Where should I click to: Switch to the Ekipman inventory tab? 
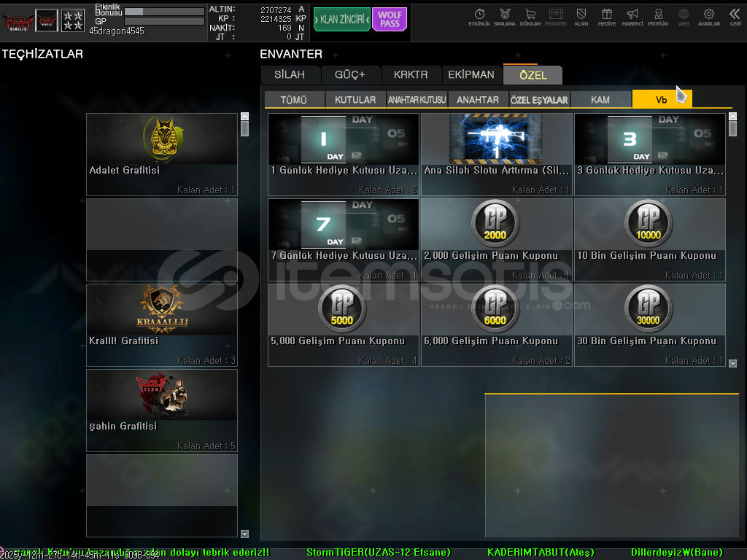471,75
